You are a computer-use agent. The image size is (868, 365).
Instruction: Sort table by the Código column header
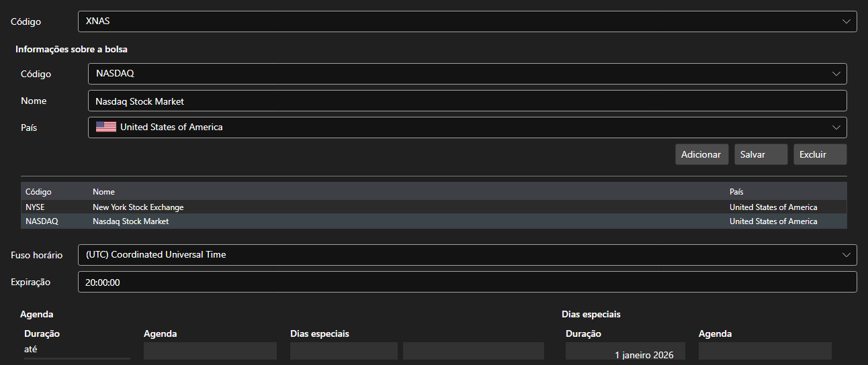pos(38,192)
